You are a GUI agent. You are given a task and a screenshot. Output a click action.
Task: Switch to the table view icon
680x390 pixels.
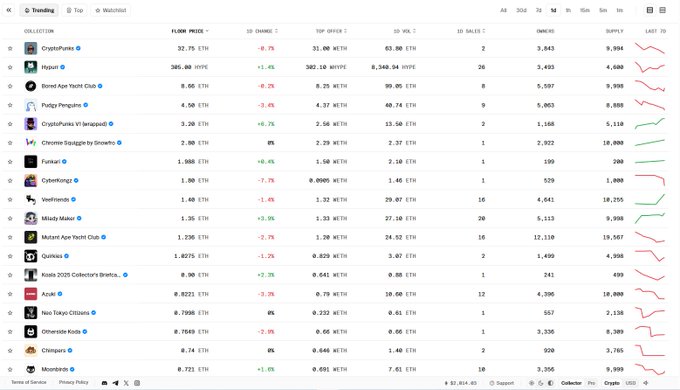[650, 10]
